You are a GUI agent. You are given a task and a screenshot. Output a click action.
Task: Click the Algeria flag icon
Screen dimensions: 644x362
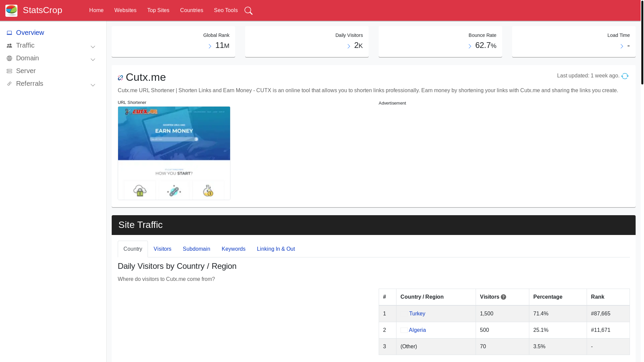[404, 330]
